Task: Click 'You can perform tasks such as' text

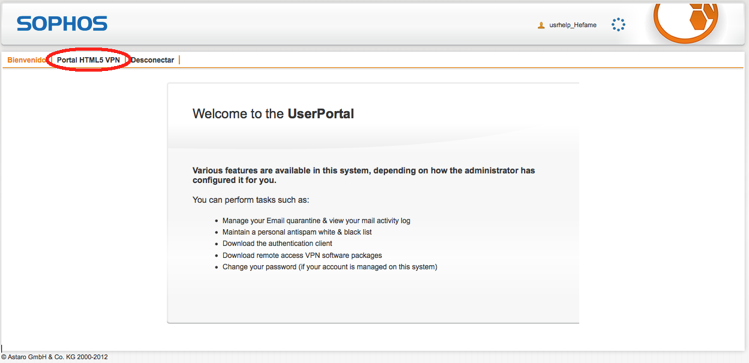Action: tap(251, 200)
